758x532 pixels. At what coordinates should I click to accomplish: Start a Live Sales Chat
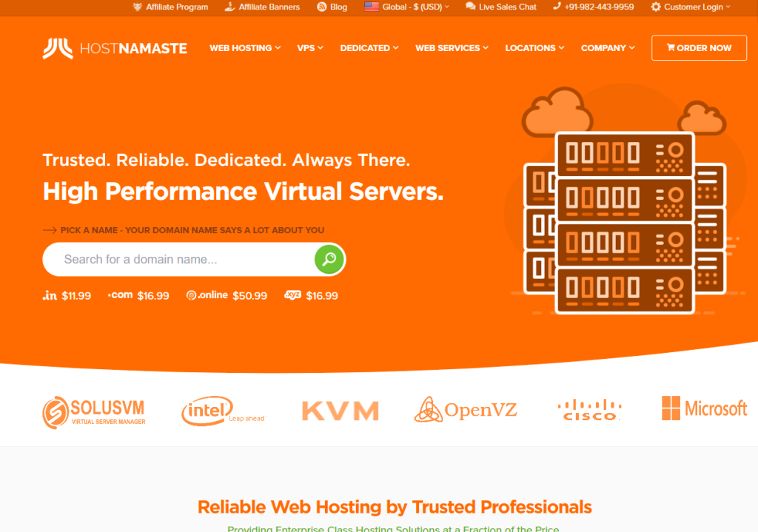point(501,7)
